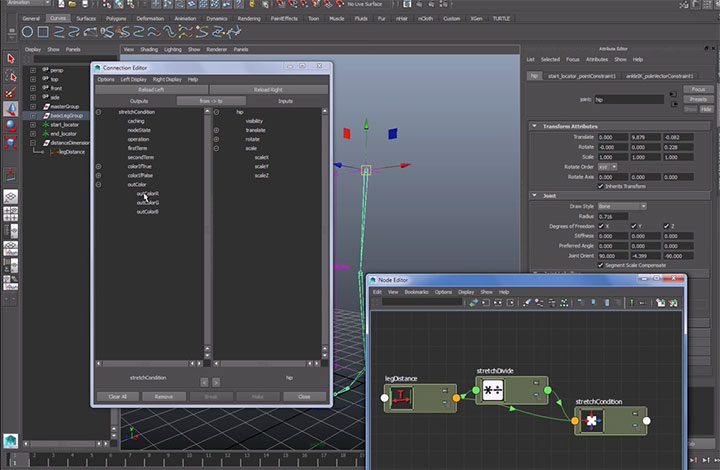Click Close button in Connection Editor
Image resolution: width=720 pixels, height=470 pixels.
point(304,397)
